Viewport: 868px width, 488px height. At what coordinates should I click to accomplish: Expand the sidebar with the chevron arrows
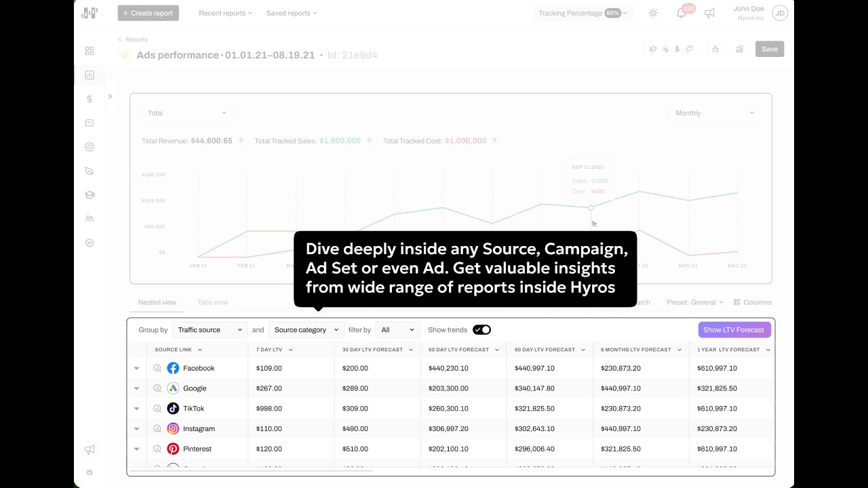[x=110, y=96]
